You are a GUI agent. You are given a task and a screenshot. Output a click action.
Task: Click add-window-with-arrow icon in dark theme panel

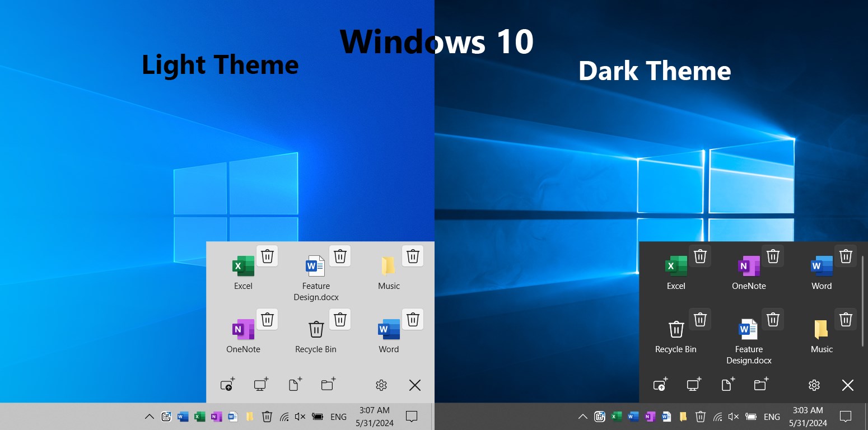(660, 385)
